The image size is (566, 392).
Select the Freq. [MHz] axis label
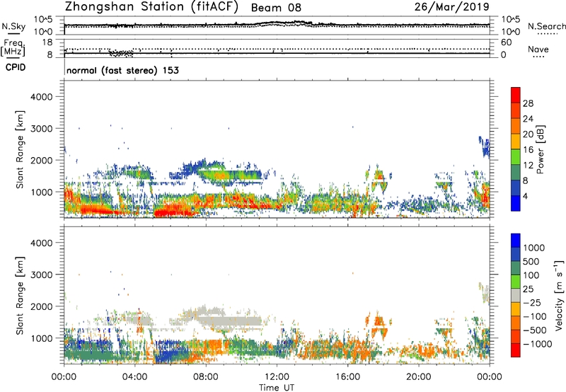point(13,48)
